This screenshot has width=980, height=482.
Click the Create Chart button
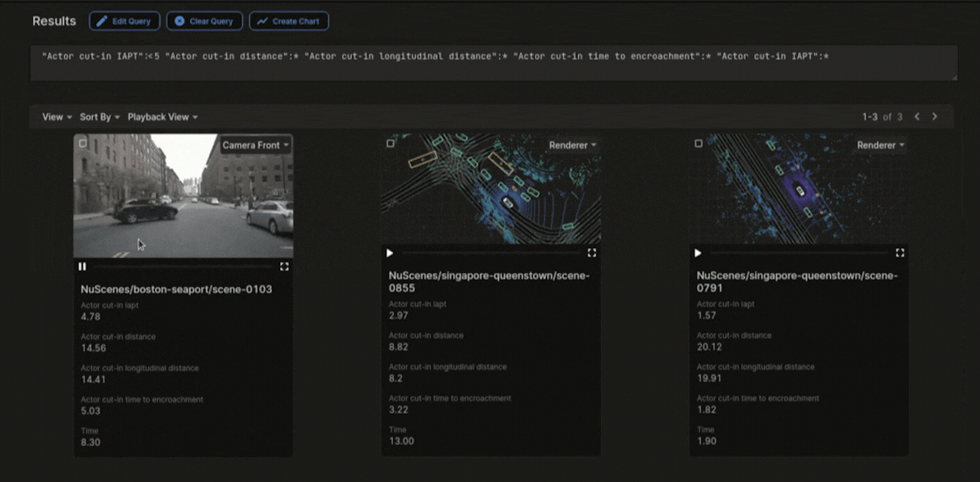(288, 21)
